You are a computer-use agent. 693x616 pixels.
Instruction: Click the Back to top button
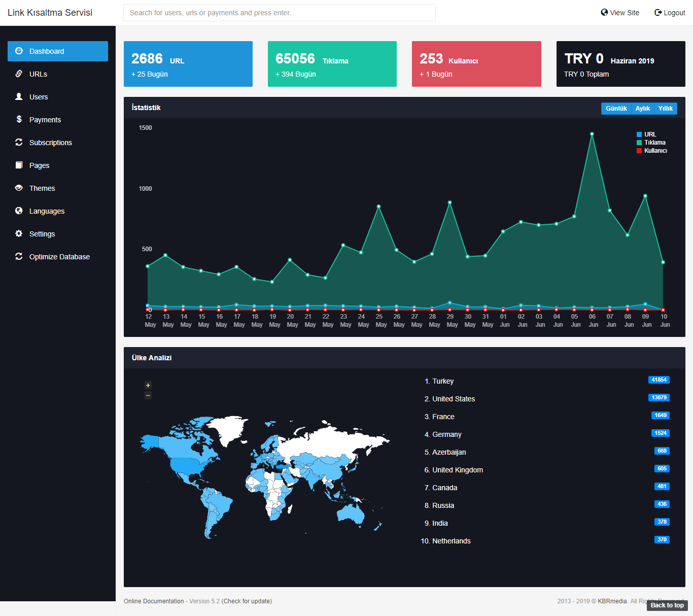(x=667, y=605)
